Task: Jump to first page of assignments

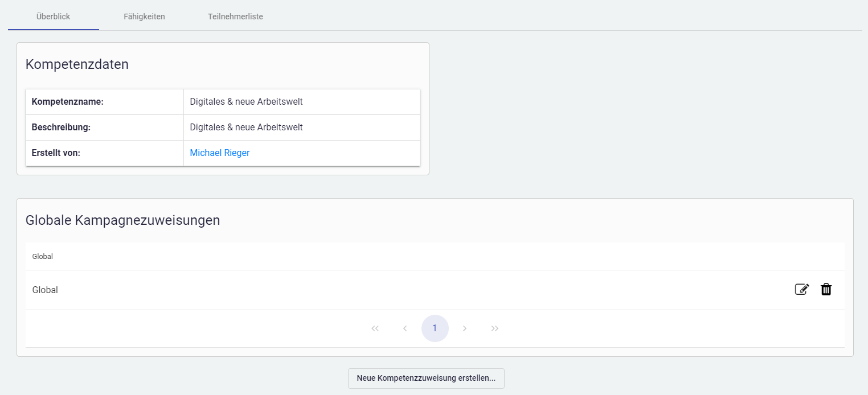Action: click(x=375, y=328)
